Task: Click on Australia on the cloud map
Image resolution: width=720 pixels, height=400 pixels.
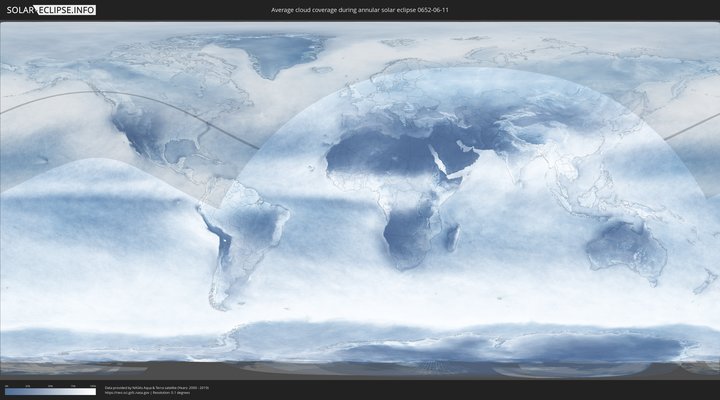Action: (627, 250)
